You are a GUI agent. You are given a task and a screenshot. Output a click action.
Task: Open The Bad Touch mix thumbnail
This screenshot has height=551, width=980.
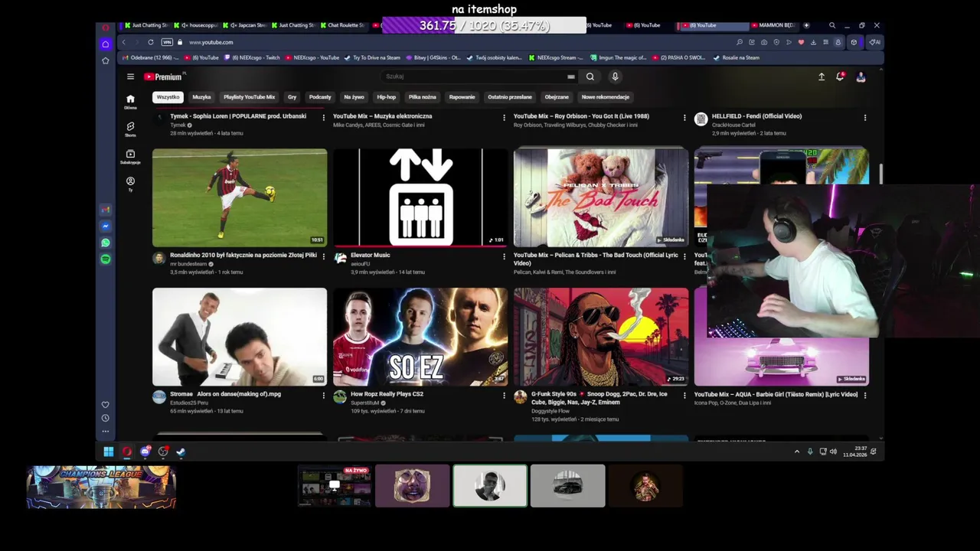pos(601,197)
